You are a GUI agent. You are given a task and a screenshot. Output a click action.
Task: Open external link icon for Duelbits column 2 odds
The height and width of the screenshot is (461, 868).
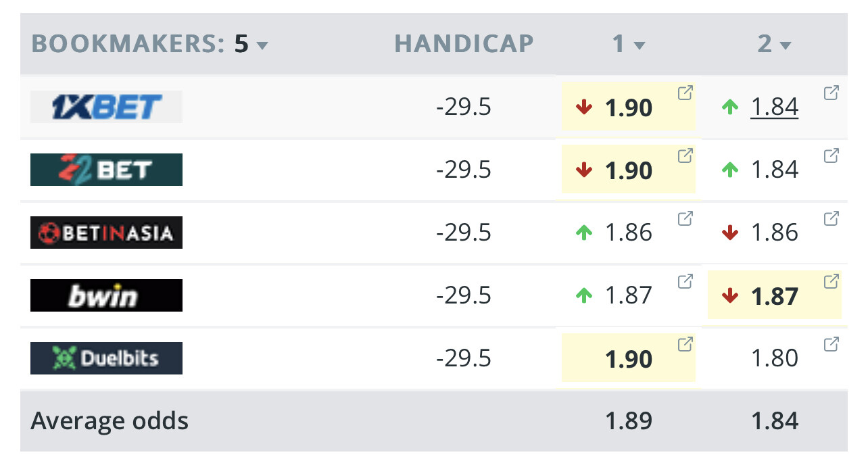(x=831, y=344)
